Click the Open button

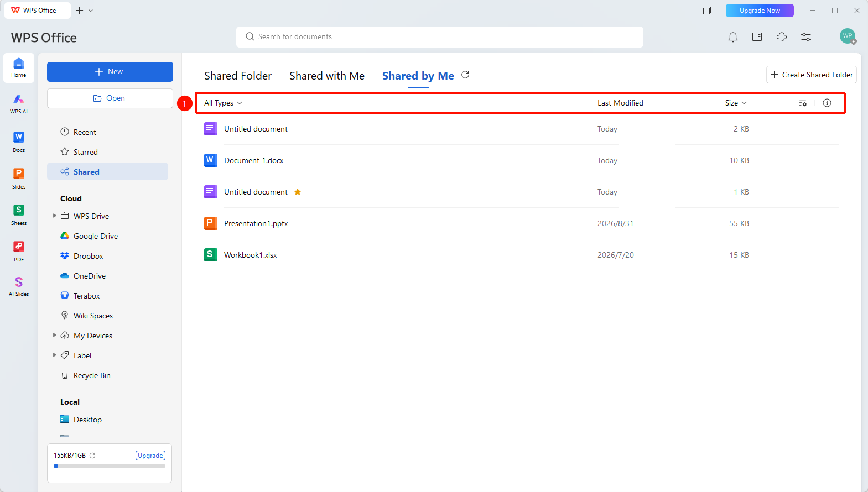pos(110,98)
